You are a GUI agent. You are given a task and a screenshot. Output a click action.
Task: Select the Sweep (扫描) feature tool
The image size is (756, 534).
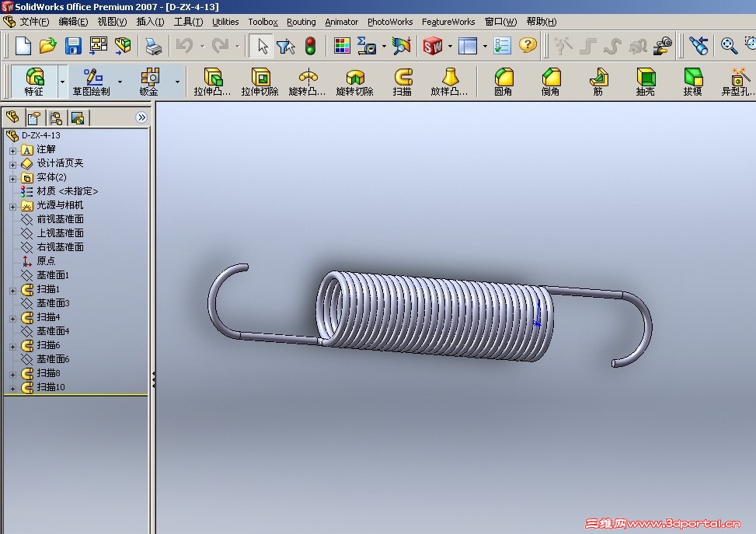tap(402, 82)
